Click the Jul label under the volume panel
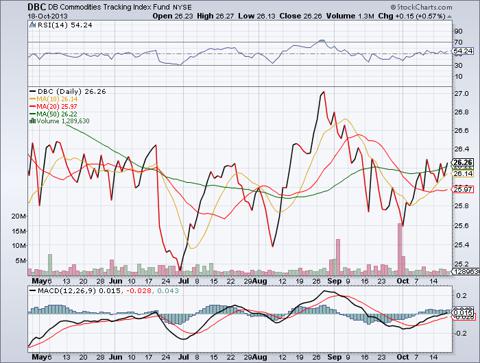Image resolution: width=480 pixels, height=363 pixels. [x=183, y=281]
